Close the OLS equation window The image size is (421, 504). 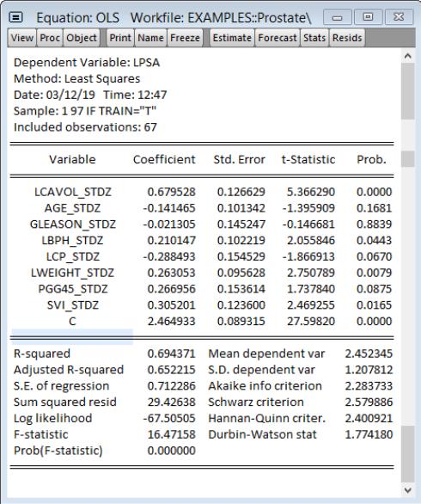coord(399,17)
